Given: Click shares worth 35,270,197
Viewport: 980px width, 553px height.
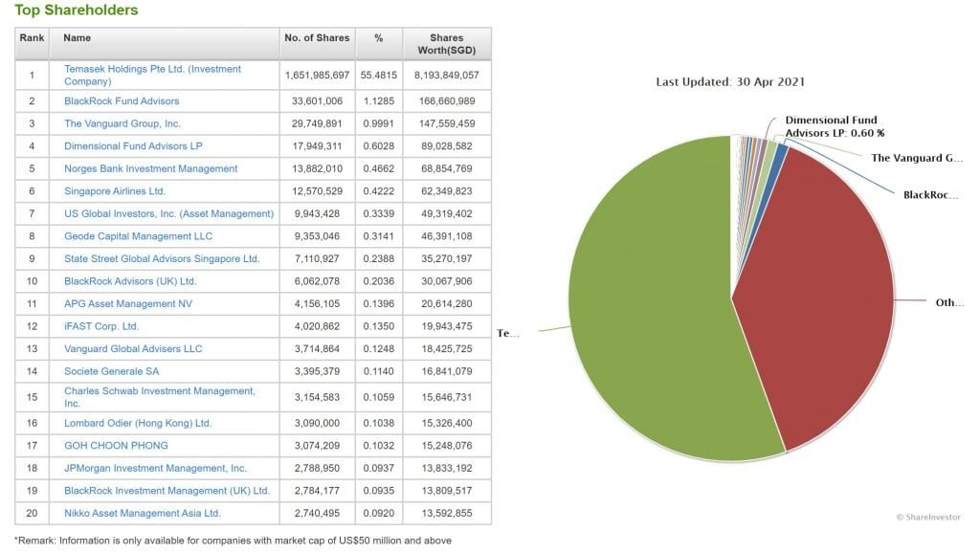Looking at the screenshot, I should click(446, 258).
